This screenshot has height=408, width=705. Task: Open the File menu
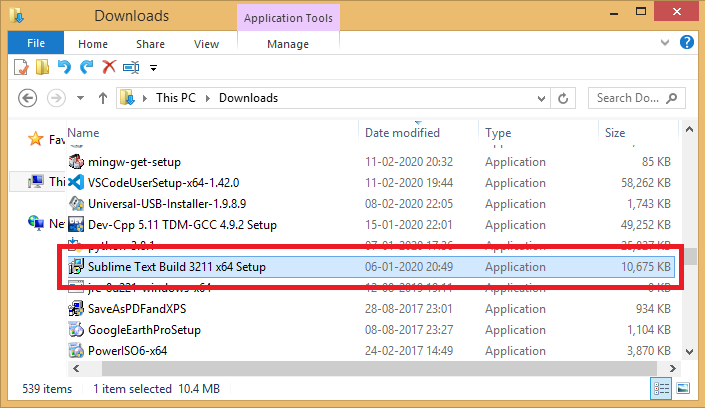tap(36, 44)
